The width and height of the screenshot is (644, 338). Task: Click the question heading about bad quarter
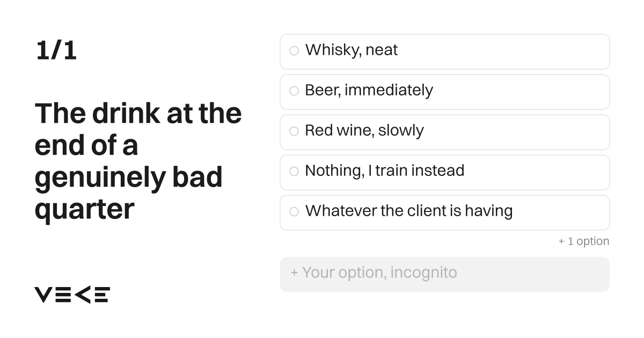(x=138, y=161)
